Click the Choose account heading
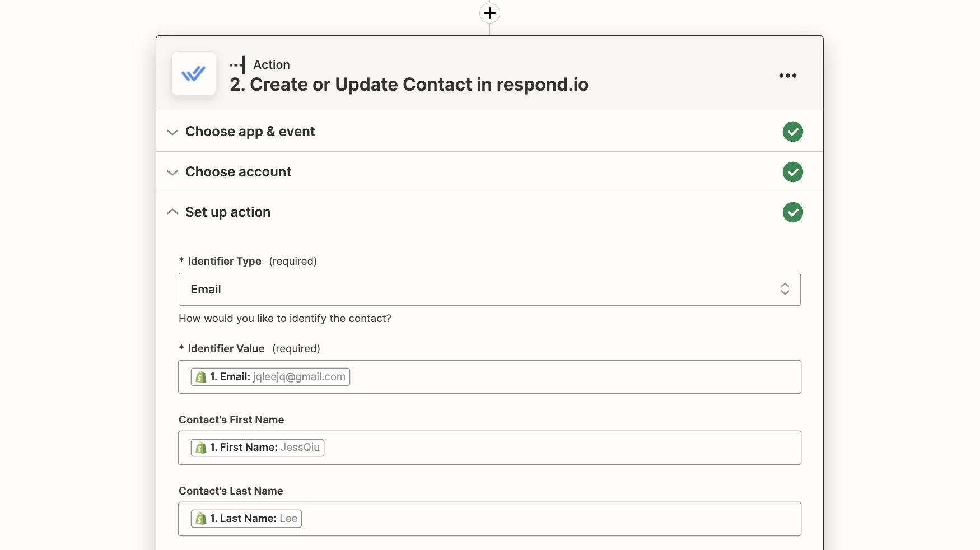This screenshot has width=980, height=550. [238, 172]
